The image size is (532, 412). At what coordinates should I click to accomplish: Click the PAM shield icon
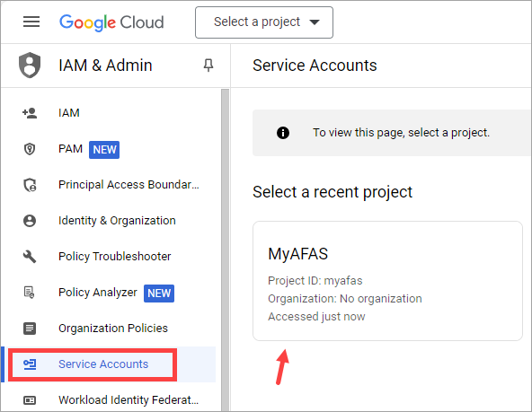pos(30,149)
